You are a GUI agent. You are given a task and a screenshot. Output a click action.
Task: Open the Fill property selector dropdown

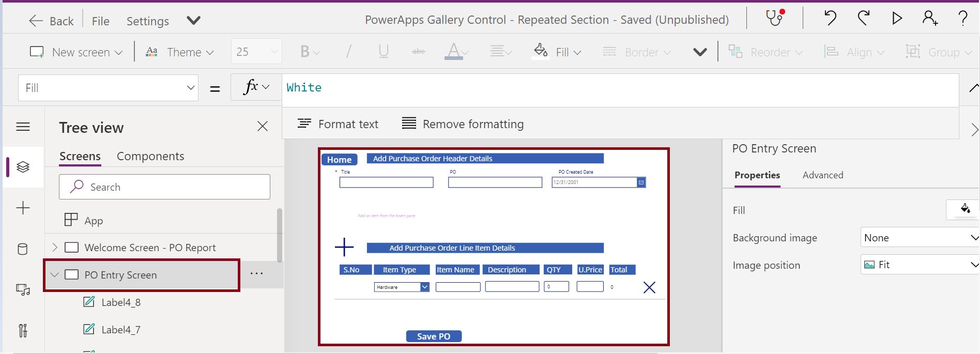[x=108, y=88]
